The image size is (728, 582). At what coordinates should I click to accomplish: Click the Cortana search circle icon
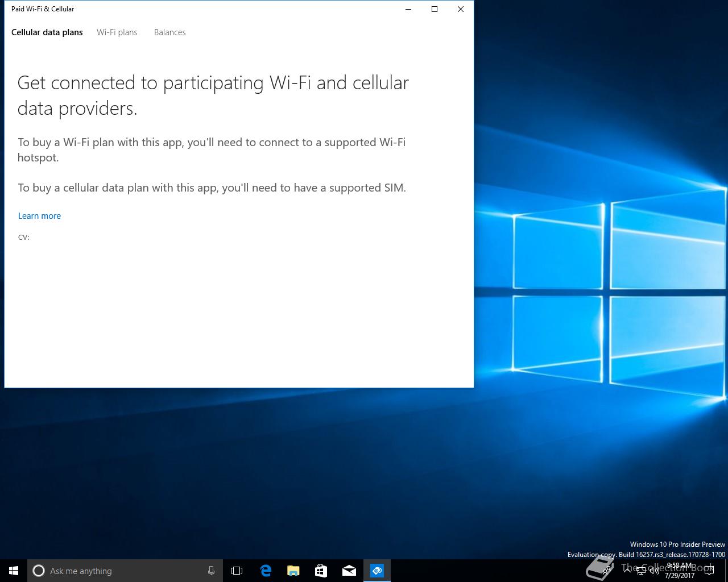(x=39, y=571)
